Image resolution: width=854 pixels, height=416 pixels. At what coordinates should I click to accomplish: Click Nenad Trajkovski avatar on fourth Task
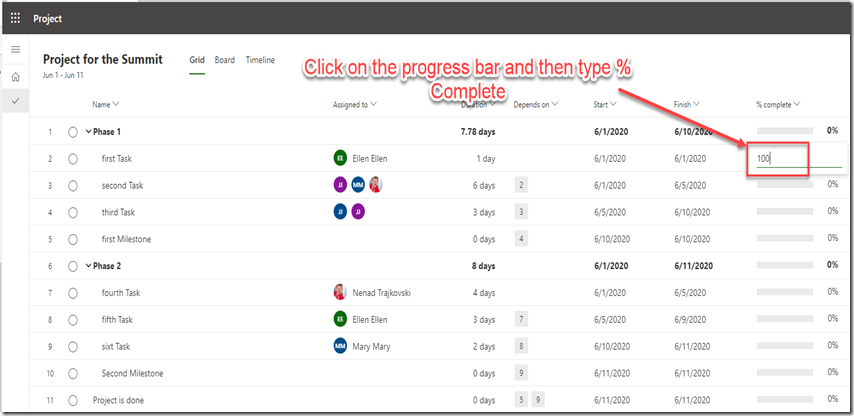tap(340, 293)
